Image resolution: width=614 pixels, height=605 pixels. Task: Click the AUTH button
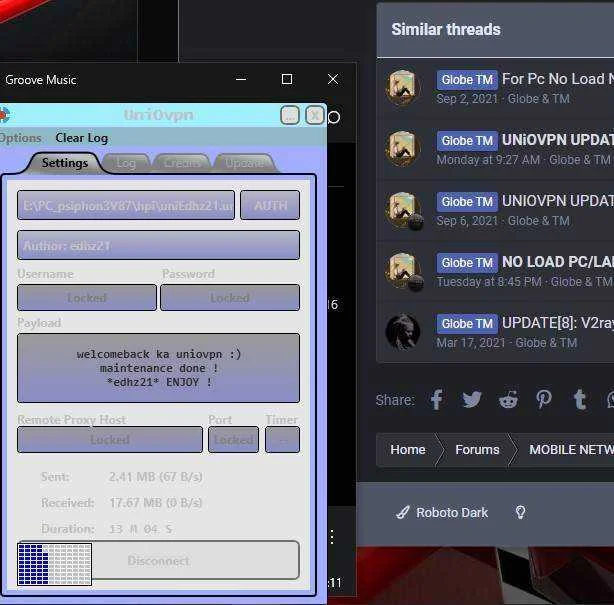[x=270, y=205]
